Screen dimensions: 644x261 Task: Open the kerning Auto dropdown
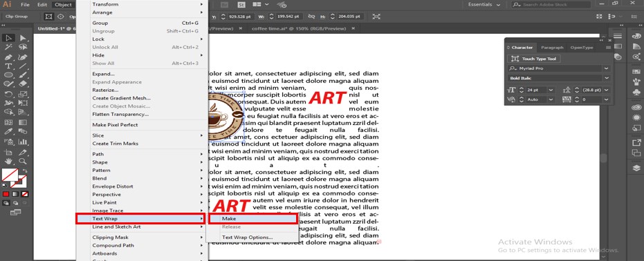point(551,99)
